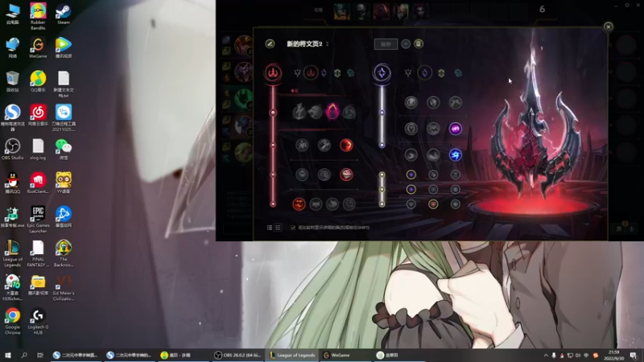Open Epic Games Launcher shortcut
644x362 pixels.
click(x=38, y=220)
